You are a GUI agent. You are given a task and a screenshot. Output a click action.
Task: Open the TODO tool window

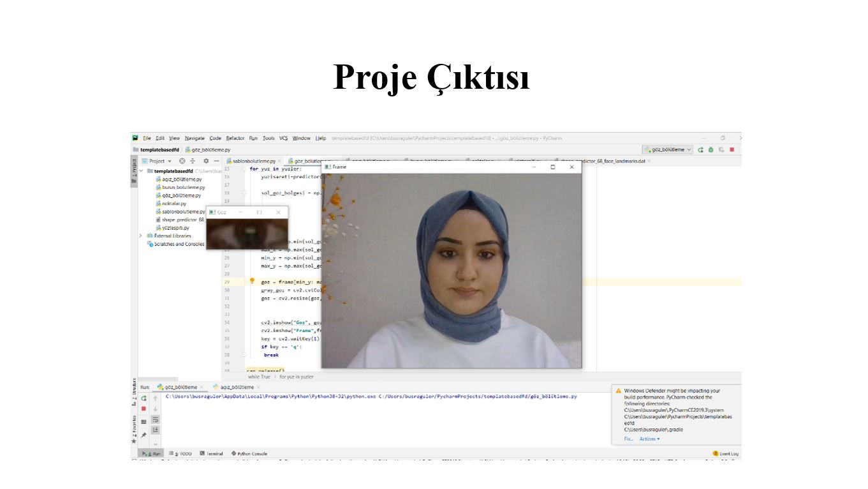click(186, 454)
